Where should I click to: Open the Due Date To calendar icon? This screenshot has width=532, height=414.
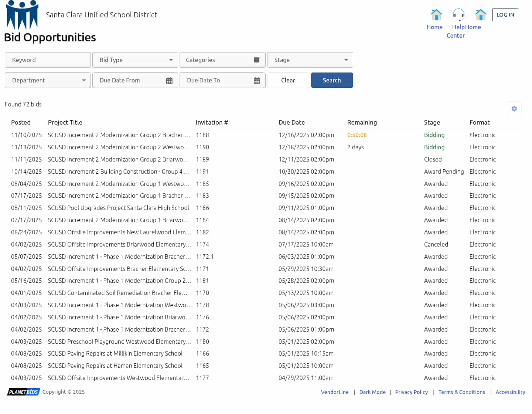(257, 81)
